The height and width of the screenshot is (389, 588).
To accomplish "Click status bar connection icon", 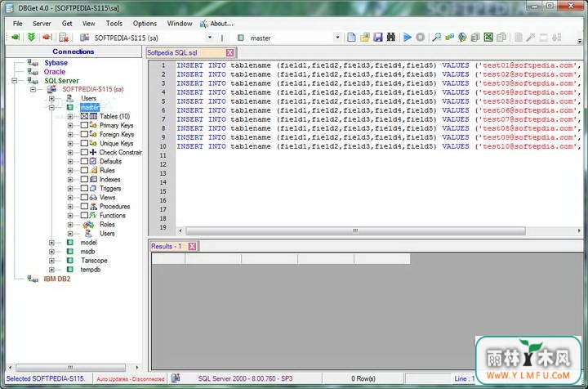I will click(x=175, y=378).
